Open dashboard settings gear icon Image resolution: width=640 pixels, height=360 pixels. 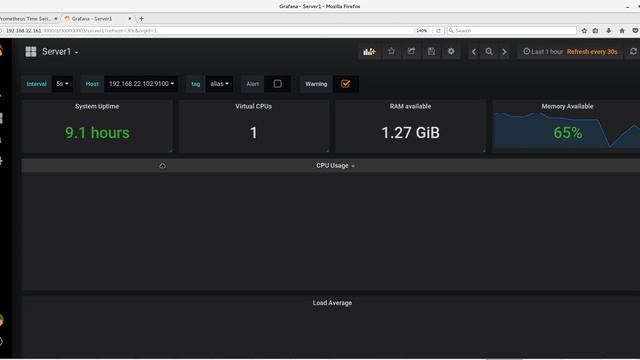451,51
